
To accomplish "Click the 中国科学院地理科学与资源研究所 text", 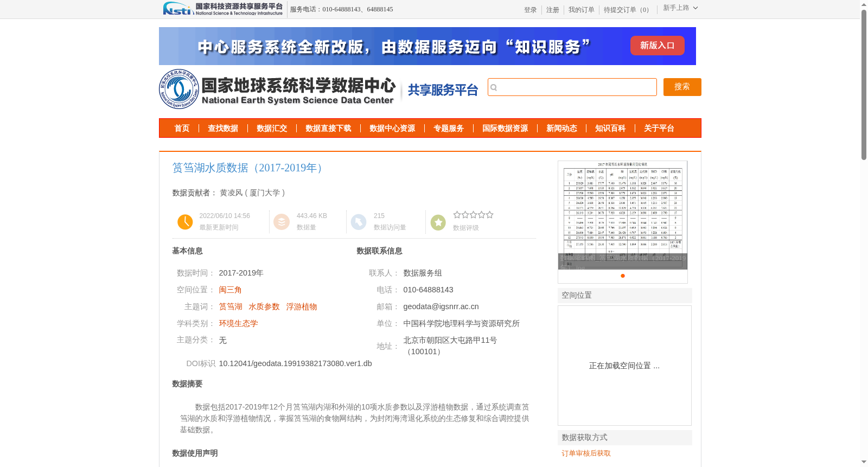I will (461, 323).
